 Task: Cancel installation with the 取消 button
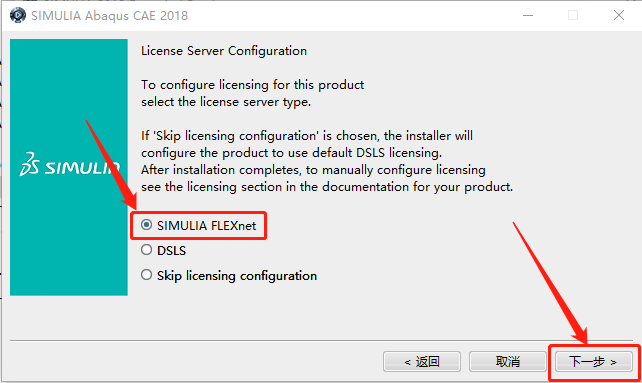point(508,361)
